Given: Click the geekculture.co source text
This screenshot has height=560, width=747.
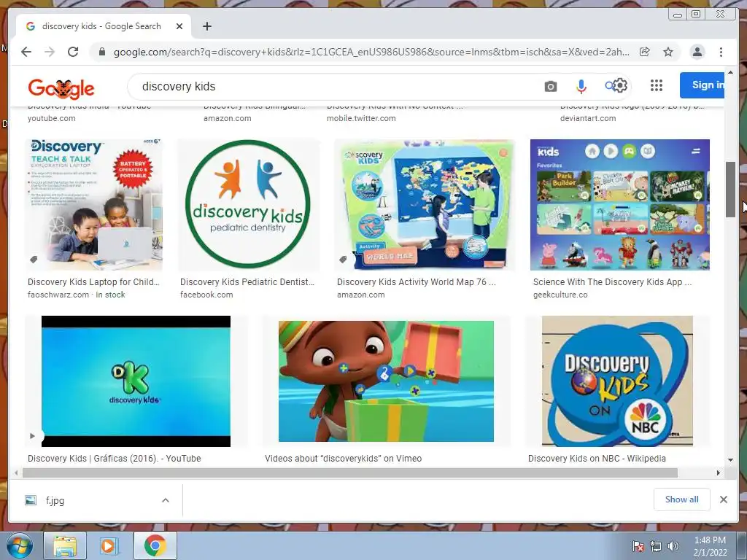Looking at the screenshot, I should pyautogui.click(x=560, y=295).
